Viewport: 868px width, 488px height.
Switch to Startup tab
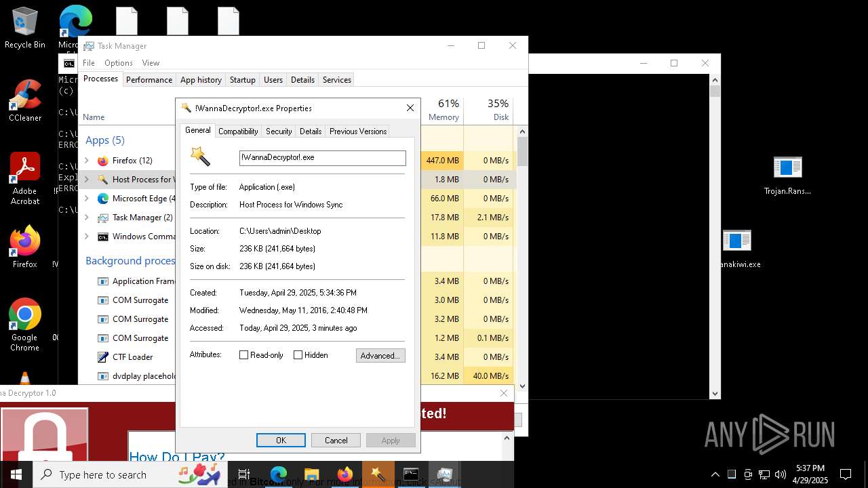[x=242, y=80]
